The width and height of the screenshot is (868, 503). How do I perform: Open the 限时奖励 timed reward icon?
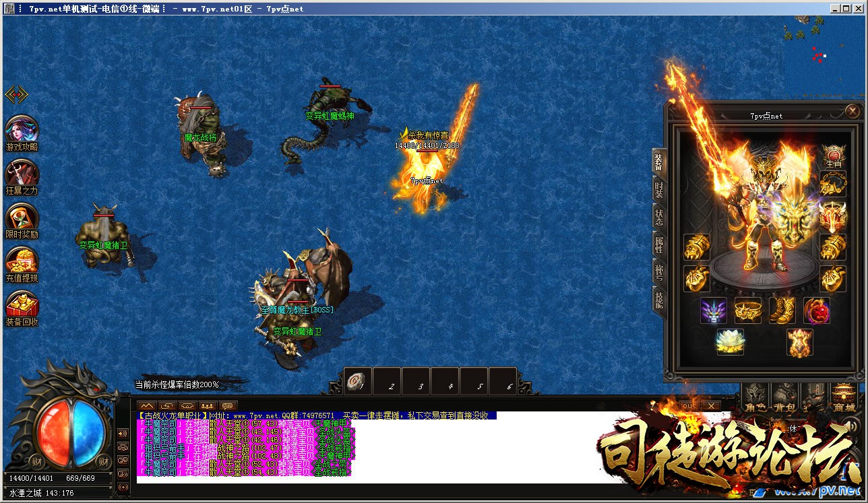22,220
